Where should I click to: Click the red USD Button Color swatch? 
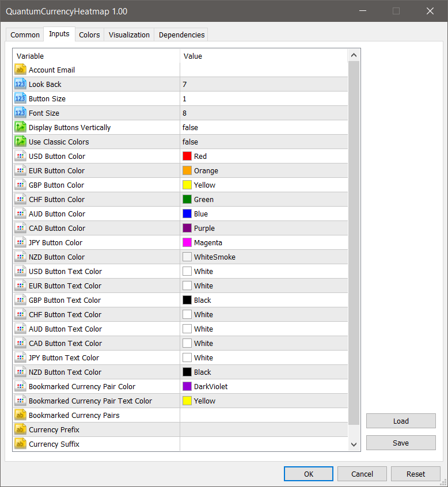tap(187, 156)
